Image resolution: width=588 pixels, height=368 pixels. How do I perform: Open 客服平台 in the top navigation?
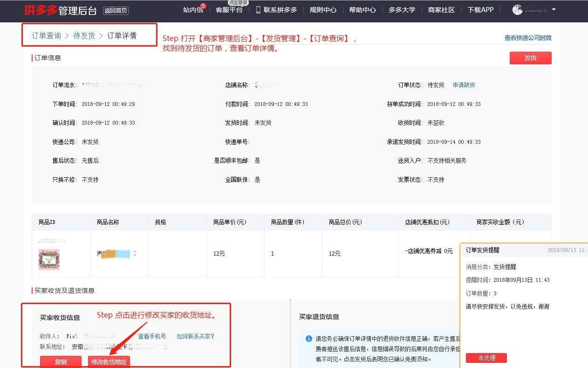tap(229, 10)
